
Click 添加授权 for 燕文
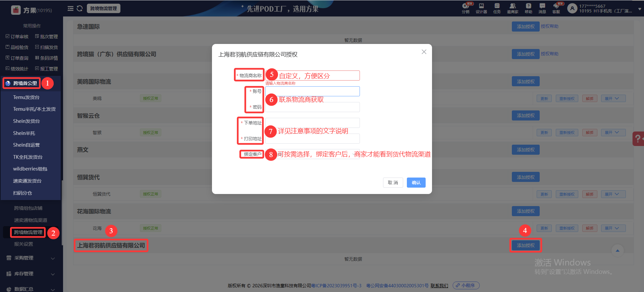coord(526,150)
